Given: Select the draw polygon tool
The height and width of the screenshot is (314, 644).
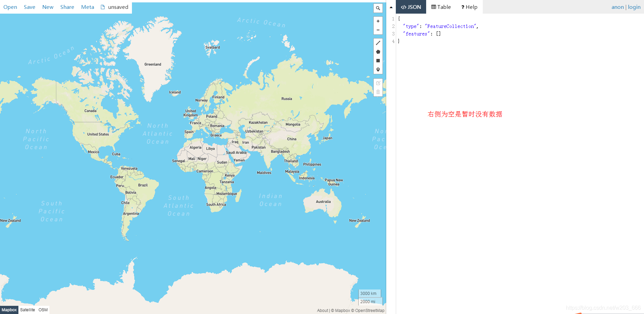Looking at the screenshot, I should 378,52.
